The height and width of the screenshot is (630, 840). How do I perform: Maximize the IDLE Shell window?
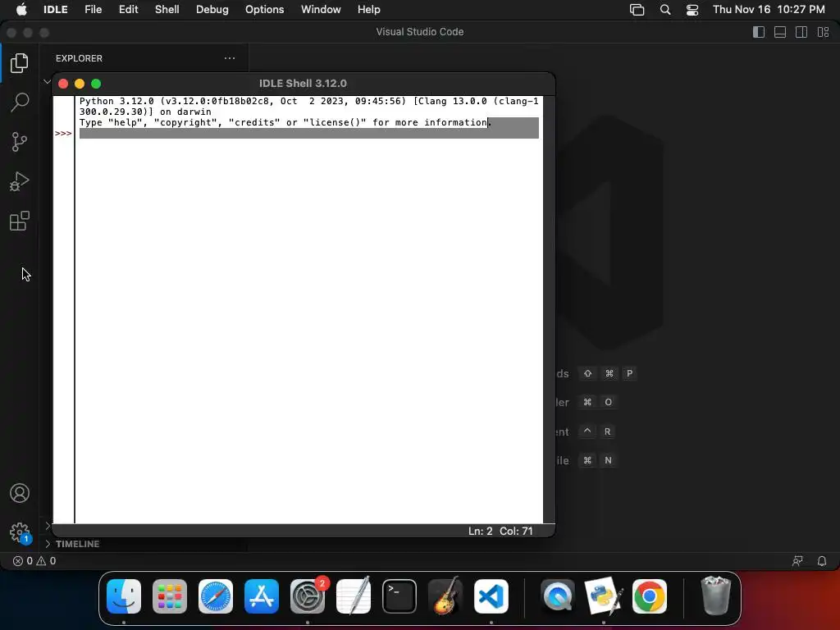click(x=96, y=84)
